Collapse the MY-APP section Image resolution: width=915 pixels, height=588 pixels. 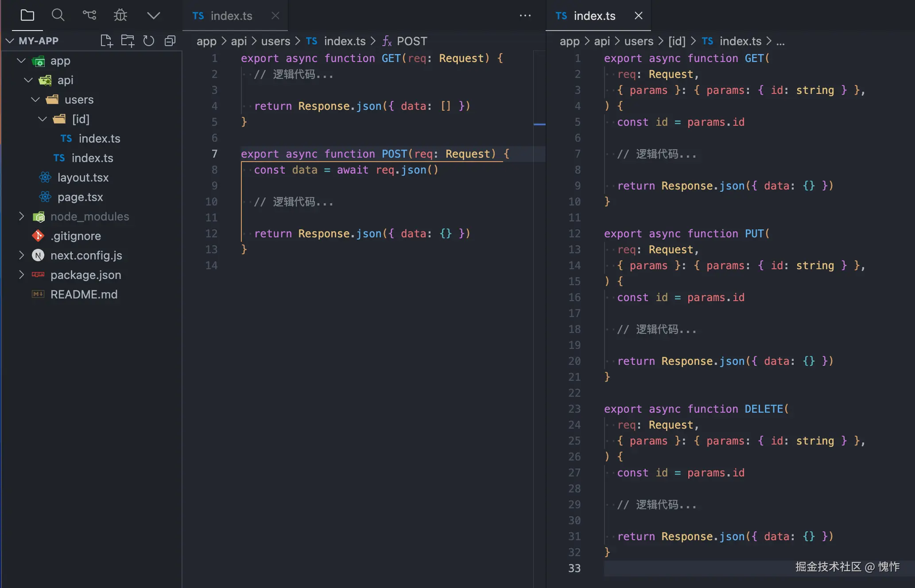click(10, 41)
